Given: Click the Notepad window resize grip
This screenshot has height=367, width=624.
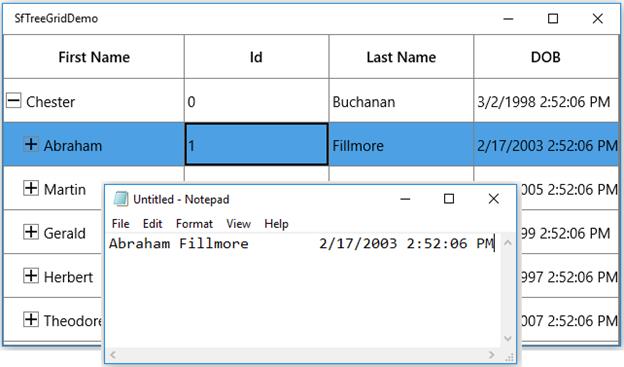Looking at the screenshot, I should click(509, 357).
